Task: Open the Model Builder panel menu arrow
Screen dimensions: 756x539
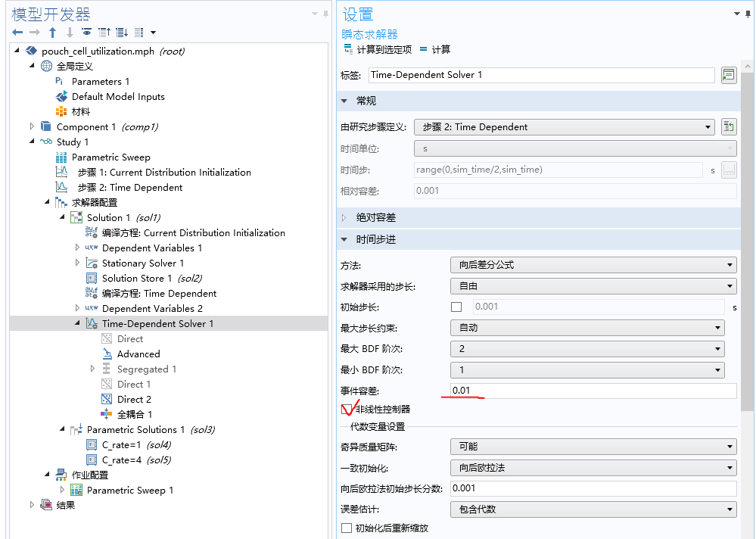Action: (x=313, y=13)
